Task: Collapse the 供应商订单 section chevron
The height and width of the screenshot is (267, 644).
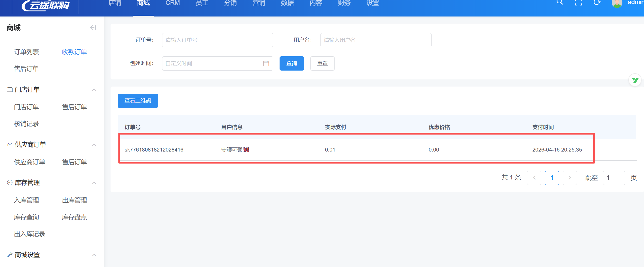Action: tap(94, 145)
